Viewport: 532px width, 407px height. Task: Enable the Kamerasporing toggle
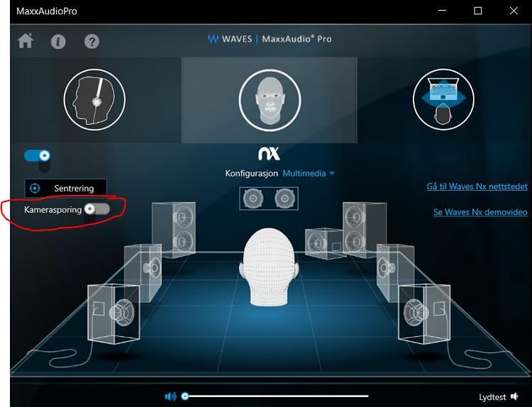coord(97,209)
